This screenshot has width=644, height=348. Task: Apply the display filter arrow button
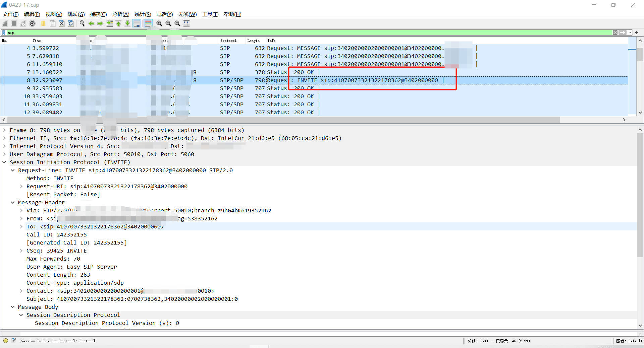623,32
